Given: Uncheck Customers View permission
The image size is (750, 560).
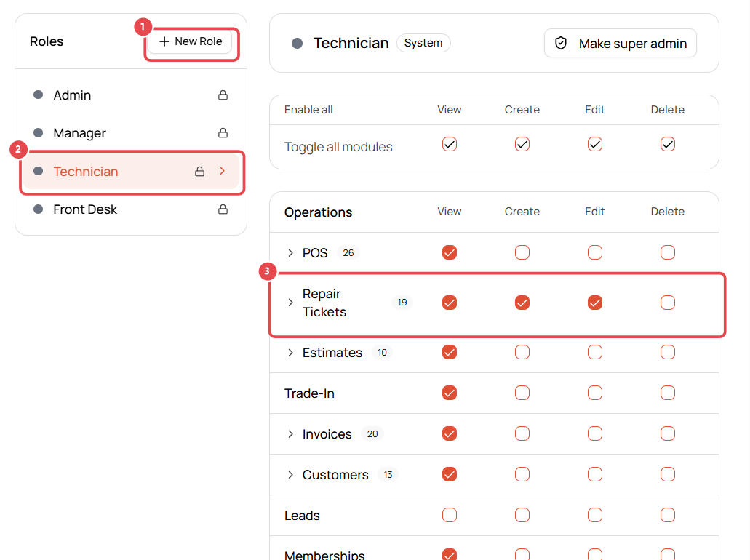Looking at the screenshot, I should [449, 474].
